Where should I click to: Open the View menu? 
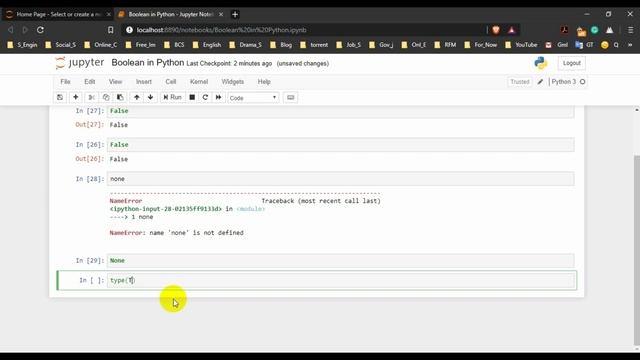click(x=116, y=82)
